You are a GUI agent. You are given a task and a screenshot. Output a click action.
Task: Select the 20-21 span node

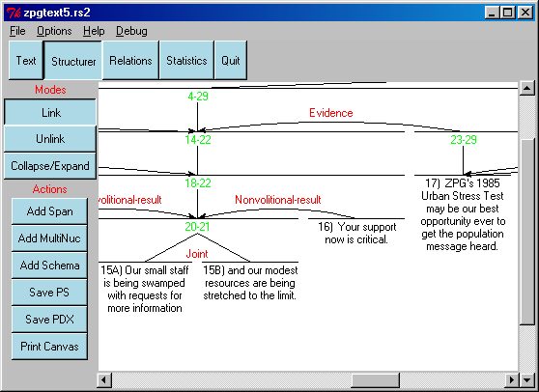click(x=197, y=226)
